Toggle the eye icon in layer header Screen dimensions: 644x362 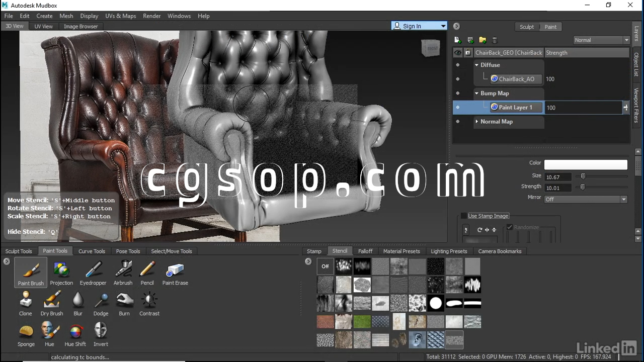point(458,53)
